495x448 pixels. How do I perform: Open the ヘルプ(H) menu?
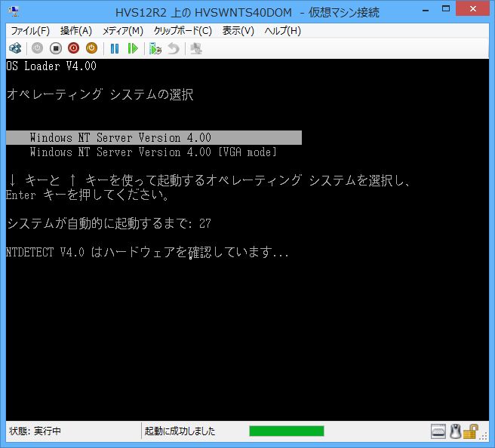[282, 31]
